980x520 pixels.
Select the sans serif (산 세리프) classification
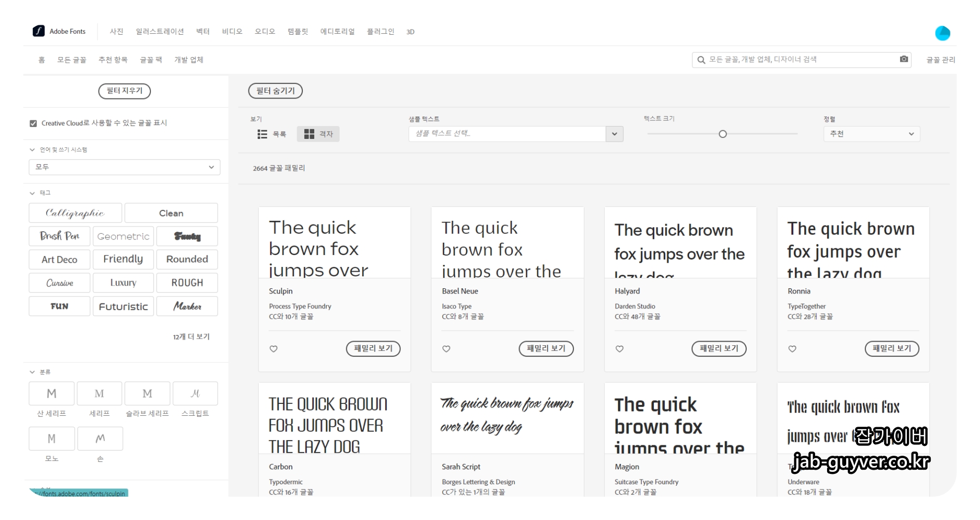point(52,393)
